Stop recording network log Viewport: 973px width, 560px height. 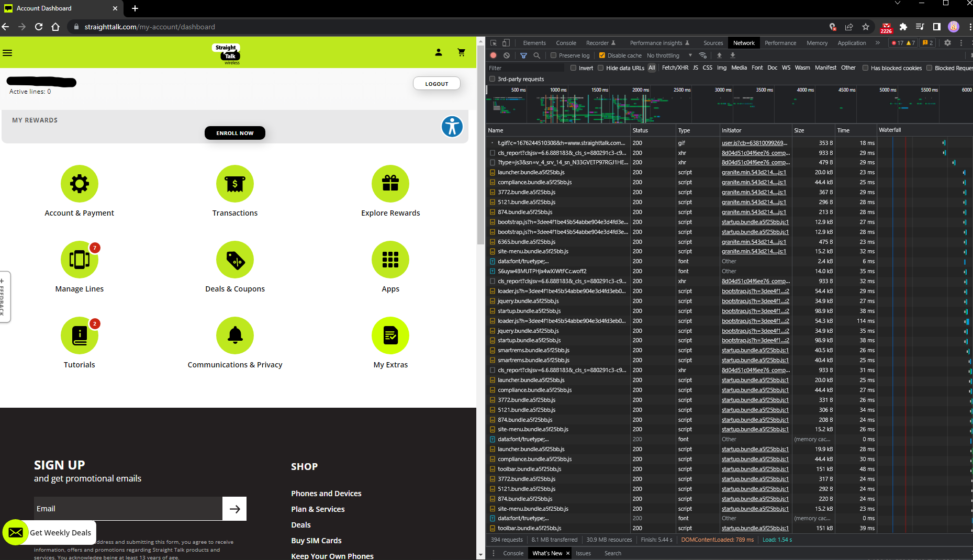[x=494, y=55]
